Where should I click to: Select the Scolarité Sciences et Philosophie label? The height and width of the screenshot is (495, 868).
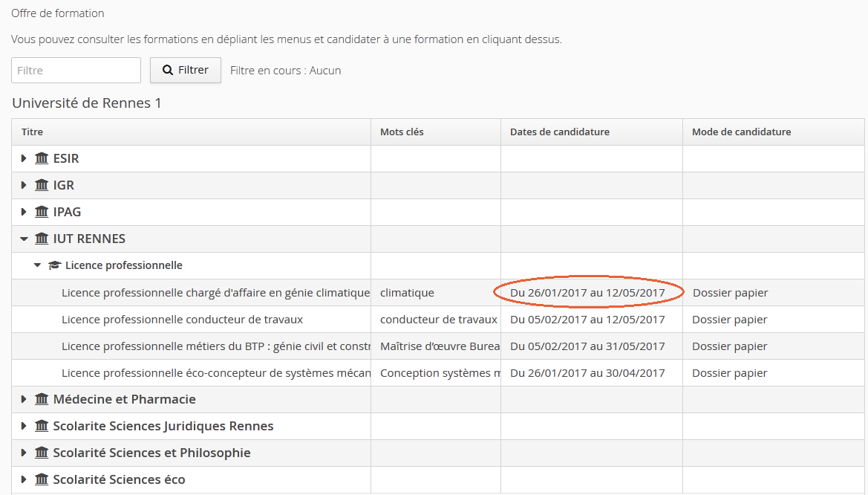151,453
